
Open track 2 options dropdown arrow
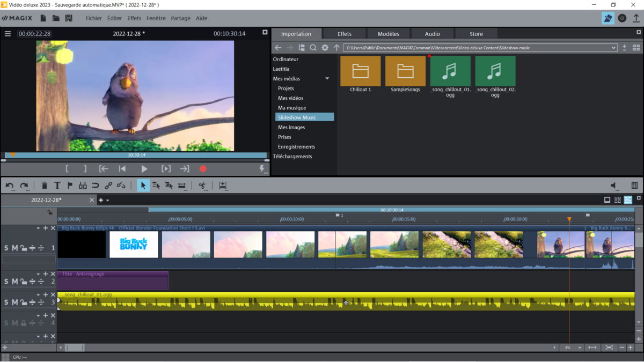tap(38, 274)
